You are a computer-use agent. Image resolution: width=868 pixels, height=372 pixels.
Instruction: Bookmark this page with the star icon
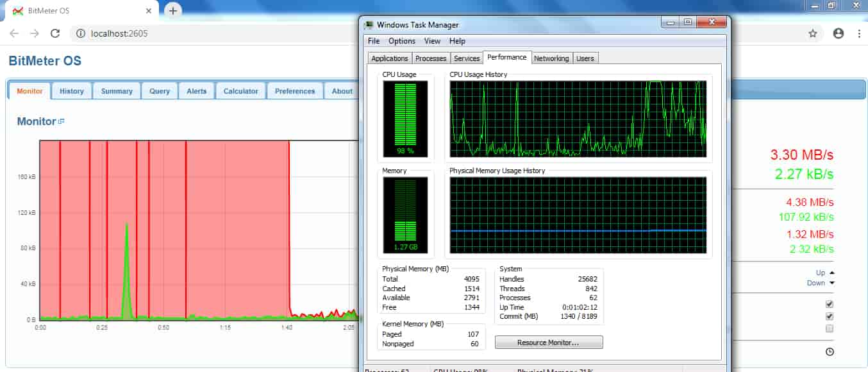pos(813,33)
